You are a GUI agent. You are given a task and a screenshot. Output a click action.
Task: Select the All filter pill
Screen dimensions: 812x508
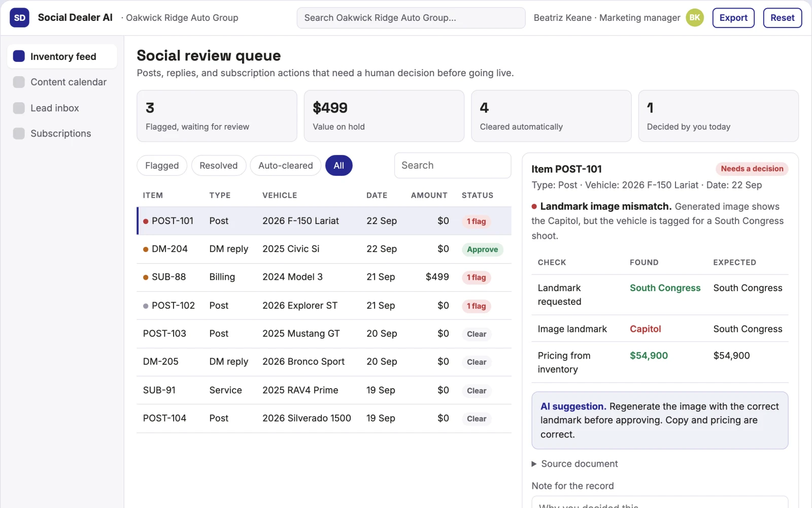tap(339, 166)
